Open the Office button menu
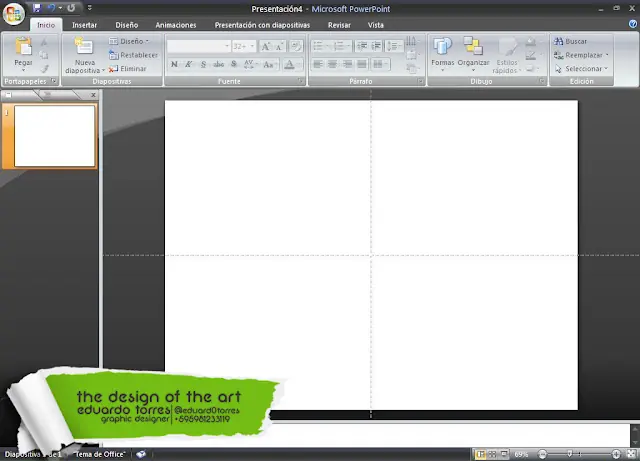640x461 pixels. click(13, 13)
